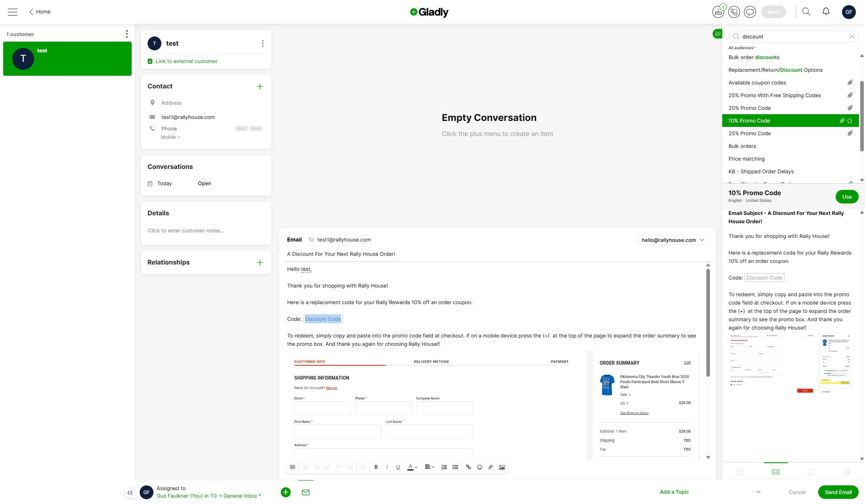Select Available coupon codes answer
Image resolution: width=865 pixels, height=504 pixels.
tap(790, 83)
